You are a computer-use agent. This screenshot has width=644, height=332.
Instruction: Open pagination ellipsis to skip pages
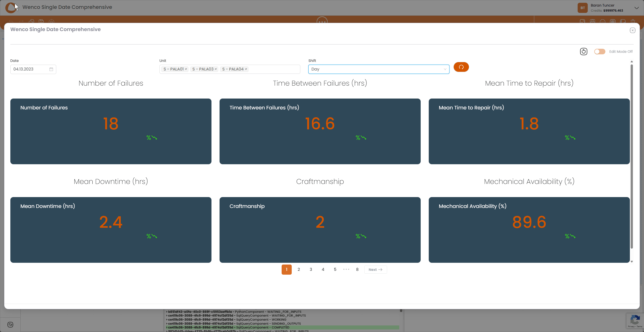click(346, 270)
